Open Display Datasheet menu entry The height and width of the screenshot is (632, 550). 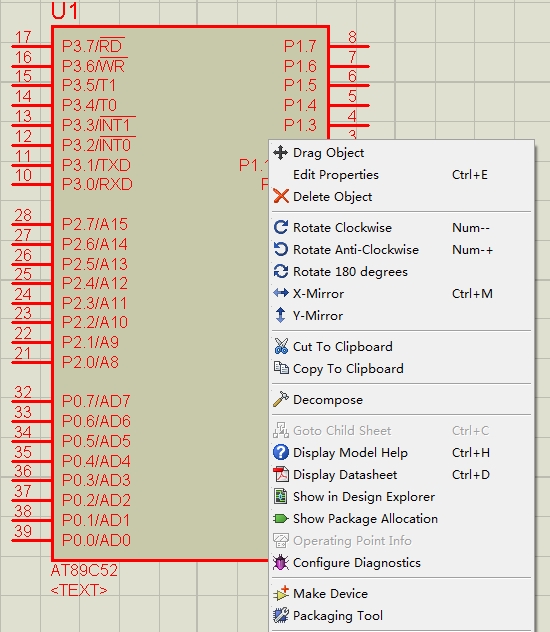pos(401,474)
